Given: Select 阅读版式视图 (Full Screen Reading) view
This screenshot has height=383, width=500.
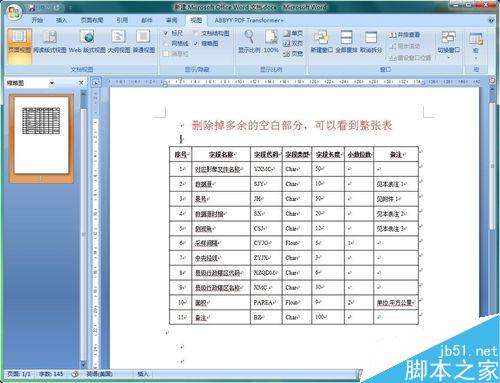Looking at the screenshot, I should (x=50, y=42).
